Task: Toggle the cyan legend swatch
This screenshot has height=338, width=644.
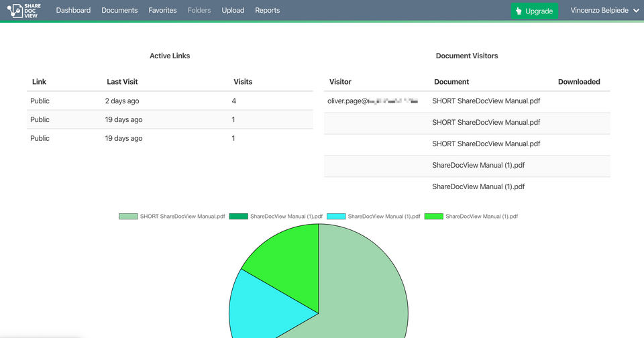Action: point(336,217)
